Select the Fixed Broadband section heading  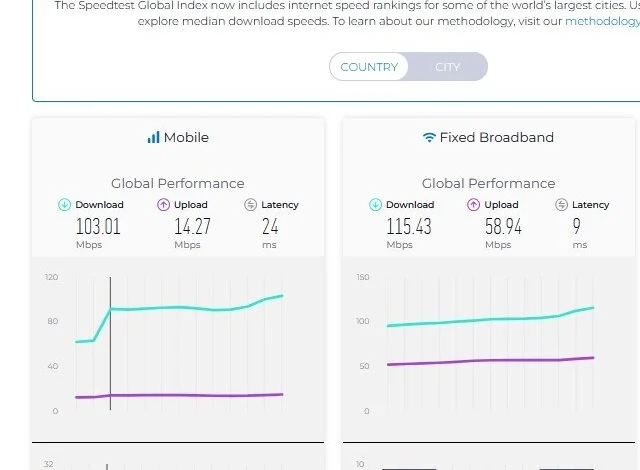(496, 137)
